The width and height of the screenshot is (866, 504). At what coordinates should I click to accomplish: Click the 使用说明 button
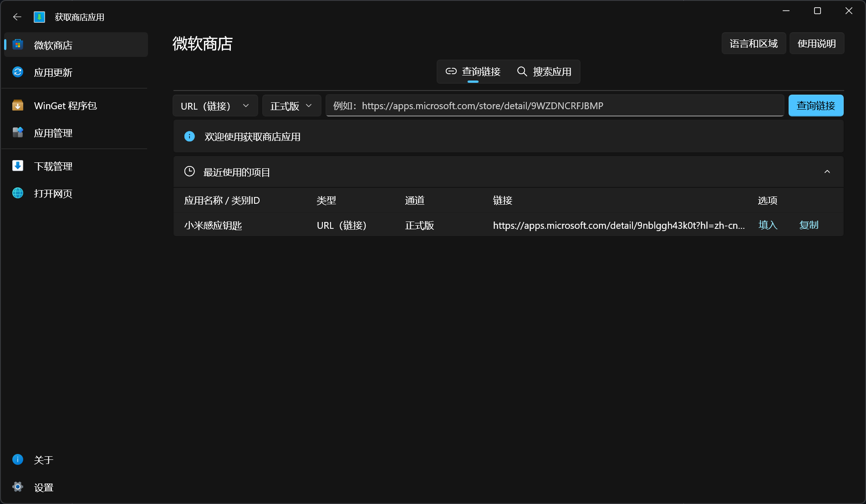pos(816,43)
